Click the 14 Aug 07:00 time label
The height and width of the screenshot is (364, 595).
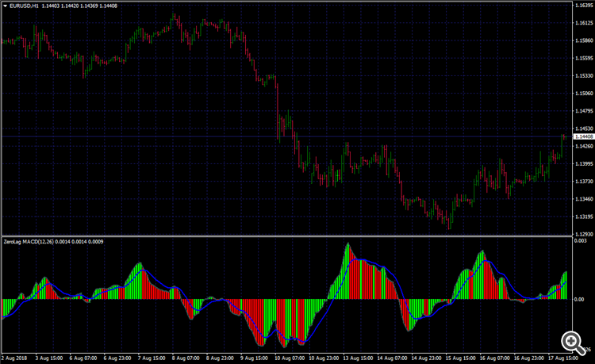click(x=392, y=358)
